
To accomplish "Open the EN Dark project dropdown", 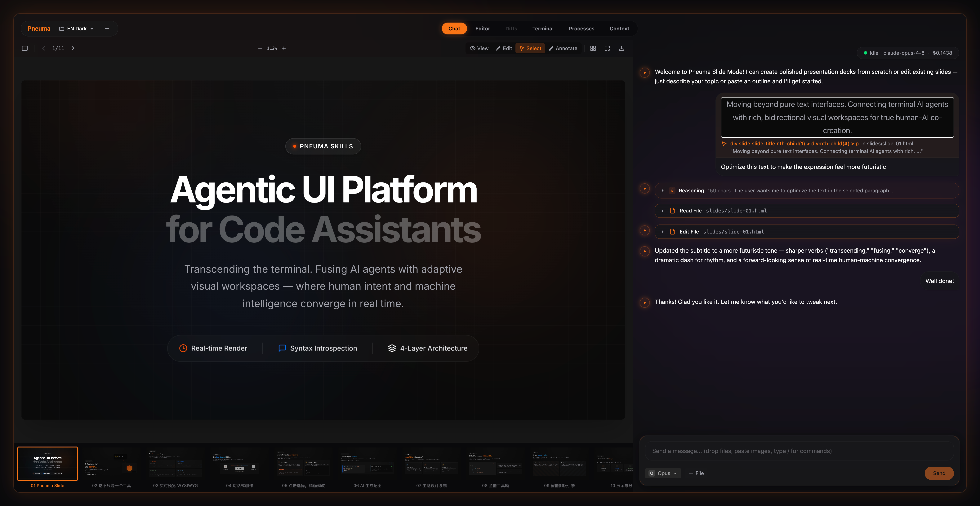I will pyautogui.click(x=77, y=28).
